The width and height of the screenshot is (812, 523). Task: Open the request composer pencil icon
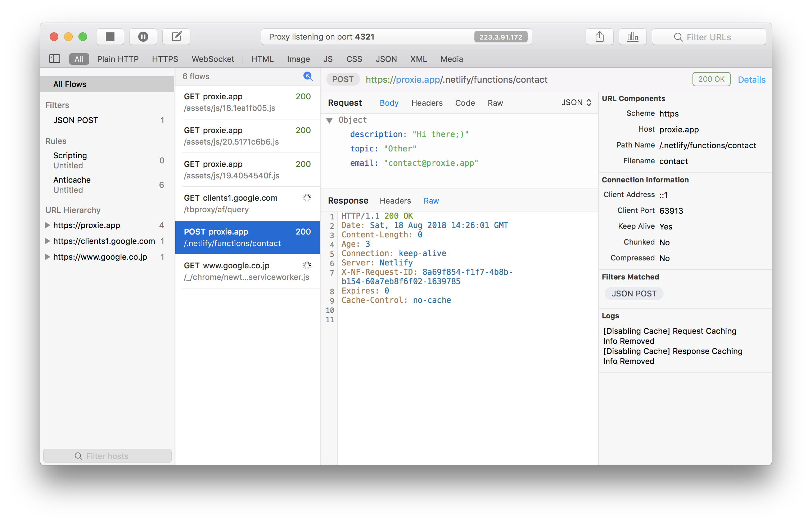point(176,36)
